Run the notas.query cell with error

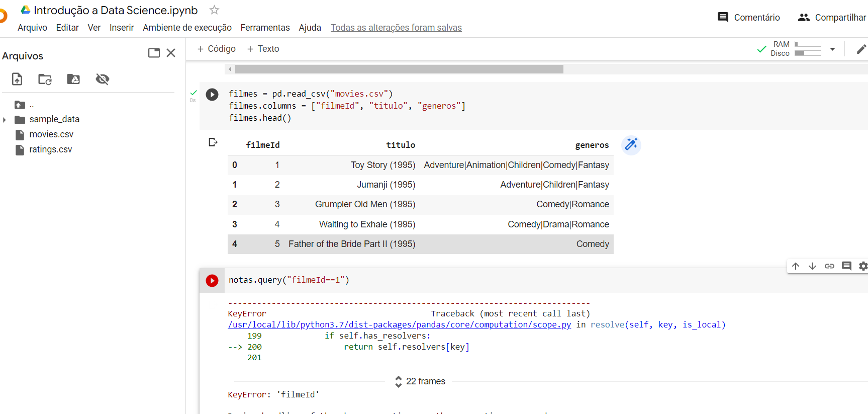(x=212, y=281)
